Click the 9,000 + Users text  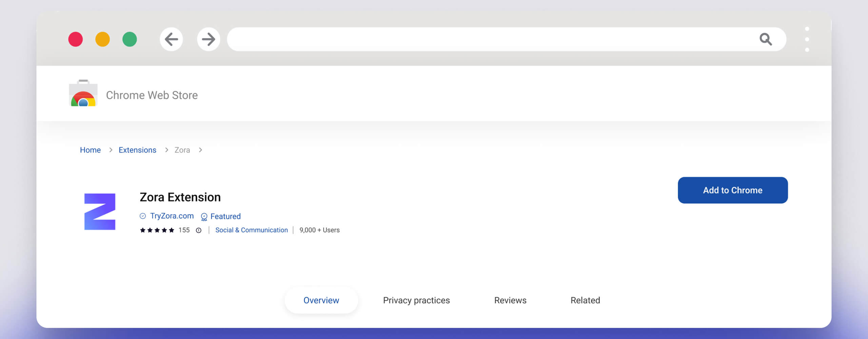tap(319, 230)
